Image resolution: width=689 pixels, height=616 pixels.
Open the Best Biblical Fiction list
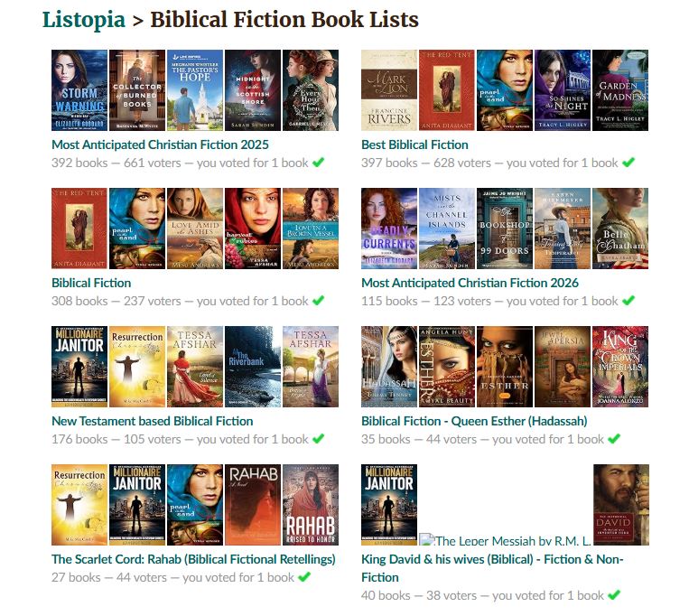(414, 145)
